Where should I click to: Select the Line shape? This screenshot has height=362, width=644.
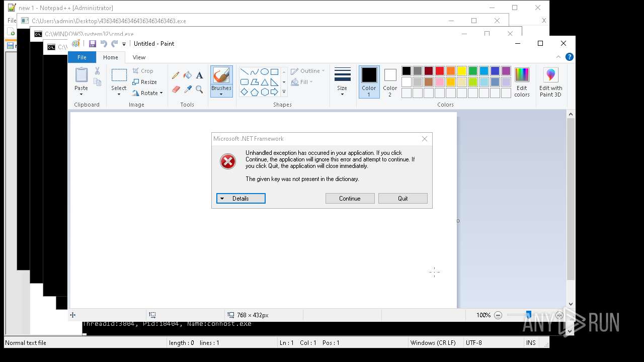coord(244,72)
